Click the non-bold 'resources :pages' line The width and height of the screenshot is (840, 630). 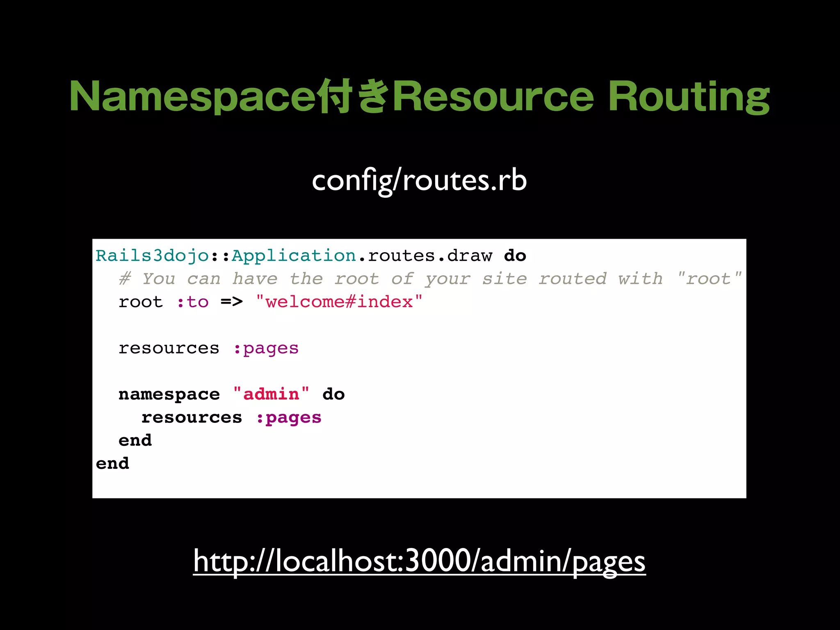tap(208, 349)
